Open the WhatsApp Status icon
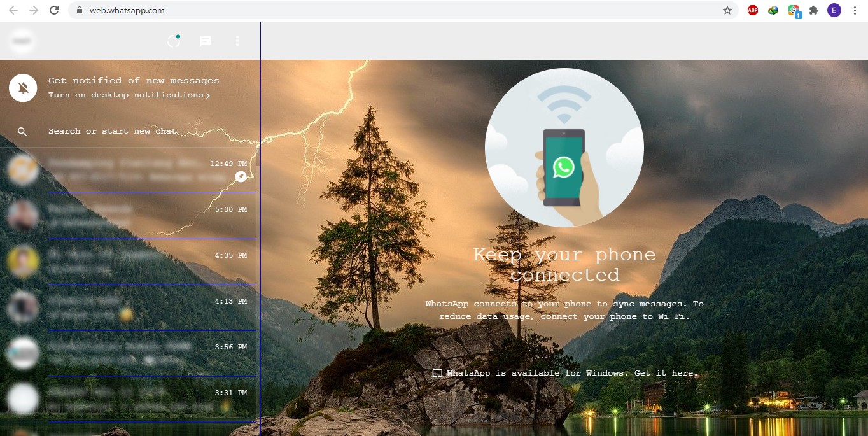The width and height of the screenshot is (868, 436). coord(173,41)
